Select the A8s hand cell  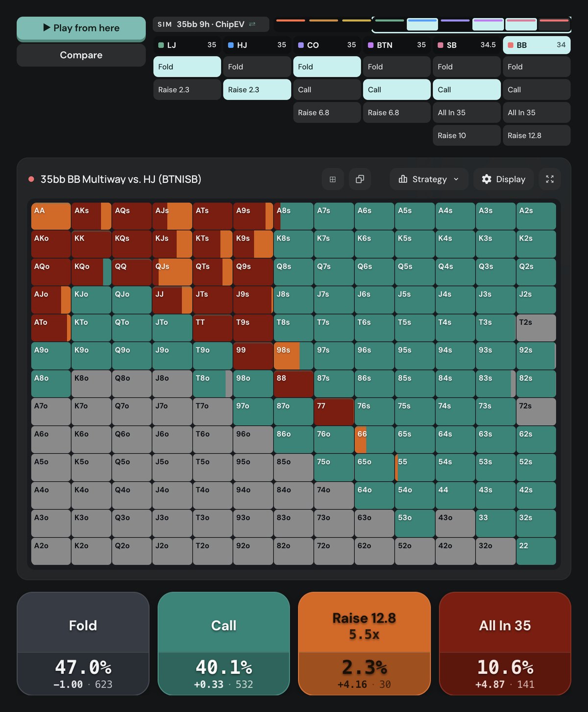tap(294, 216)
